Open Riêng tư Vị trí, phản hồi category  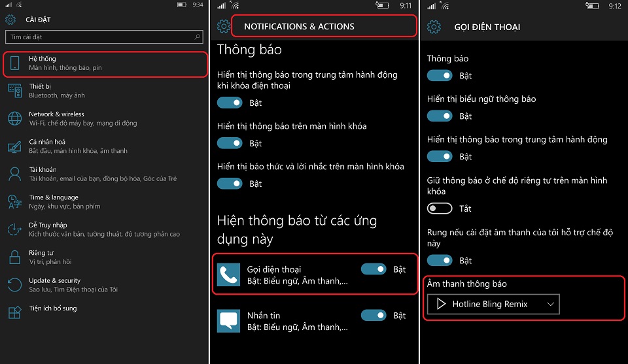click(105, 257)
